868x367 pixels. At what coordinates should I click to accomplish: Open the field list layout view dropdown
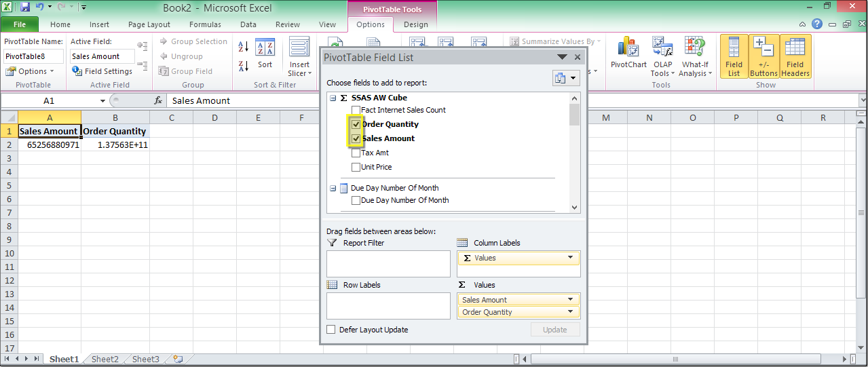(566, 78)
